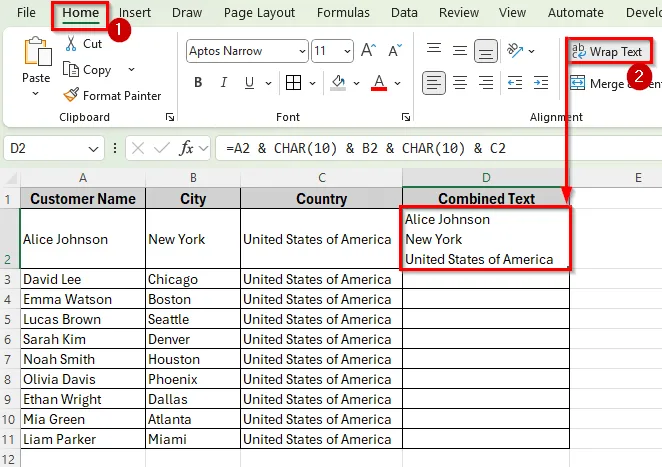Switch to Data tab
The image size is (662, 467).
(x=404, y=13)
